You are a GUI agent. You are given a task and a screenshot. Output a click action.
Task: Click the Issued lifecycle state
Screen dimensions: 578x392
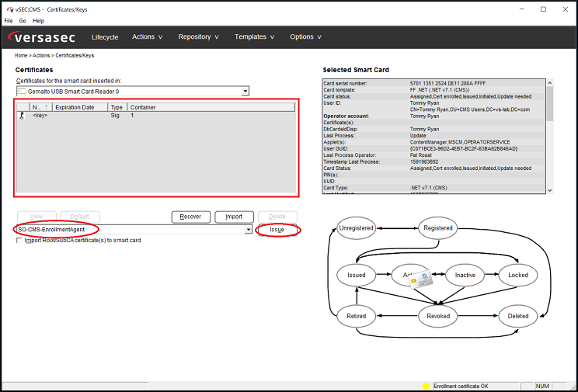coord(356,276)
